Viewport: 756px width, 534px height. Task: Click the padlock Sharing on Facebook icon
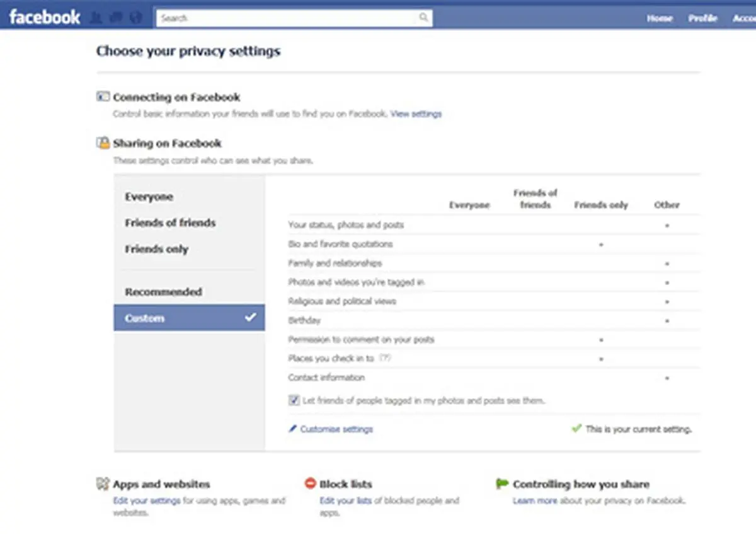click(x=102, y=142)
